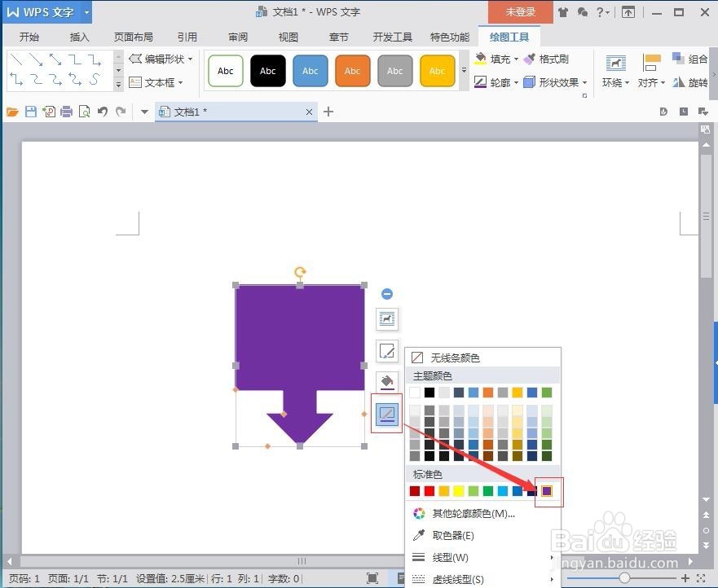Click the floating shape style brush icon
The height and width of the screenshot is (588, 718).
click(387, 352)
